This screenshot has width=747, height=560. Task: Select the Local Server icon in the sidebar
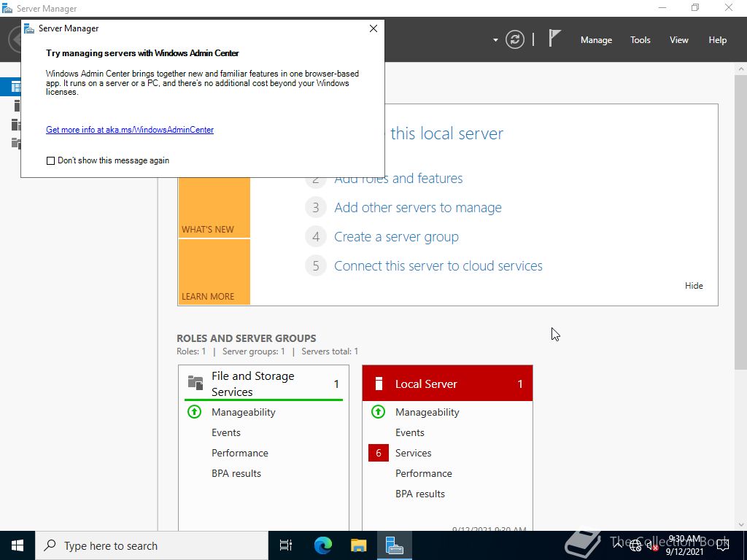coord(17,106)
